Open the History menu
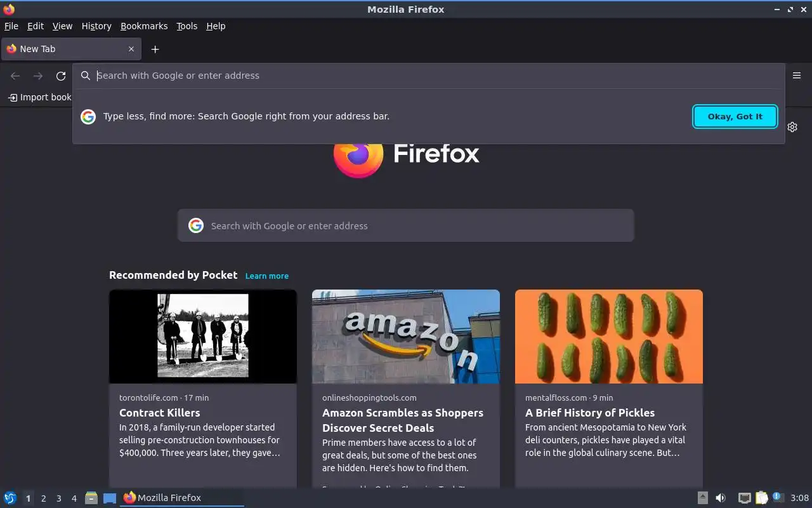The height and width of the screenshot is (508, 812). tap(96, 26)
